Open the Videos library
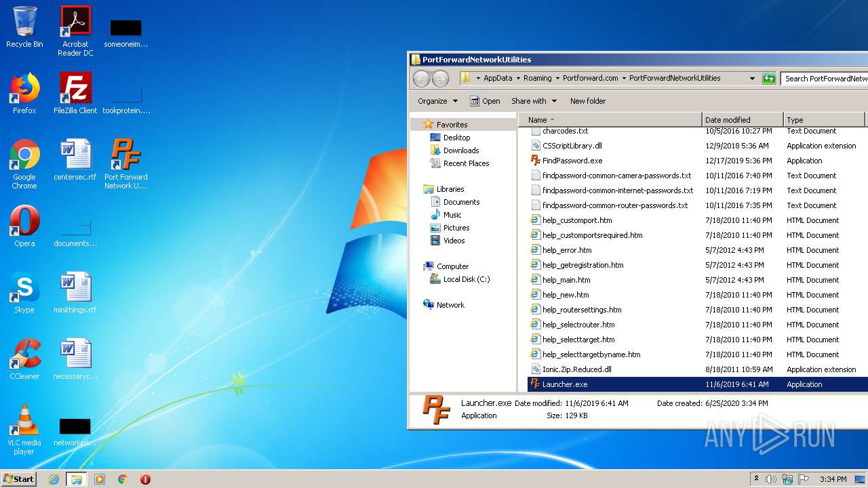This screenshot has height=488, width=868. pos(454,241)
